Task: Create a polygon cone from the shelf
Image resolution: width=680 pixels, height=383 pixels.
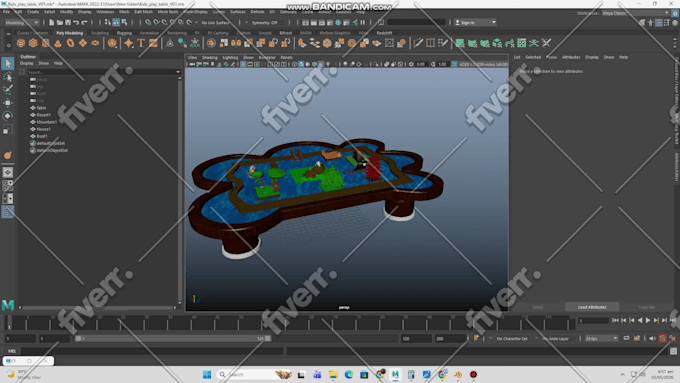Action: 58,43
